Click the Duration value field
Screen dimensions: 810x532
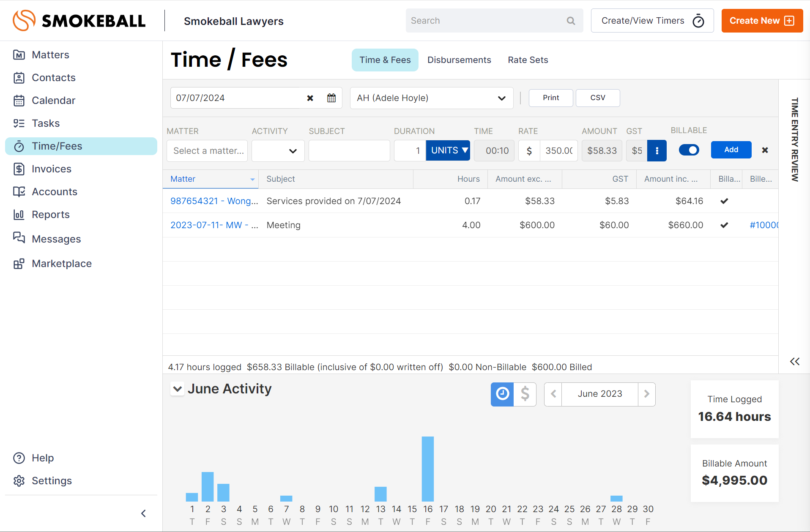click(x=410, y=151)
